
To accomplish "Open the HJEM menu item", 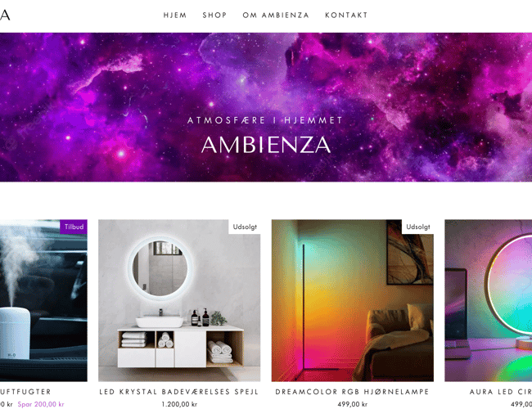I will click(x=175, y=16).
